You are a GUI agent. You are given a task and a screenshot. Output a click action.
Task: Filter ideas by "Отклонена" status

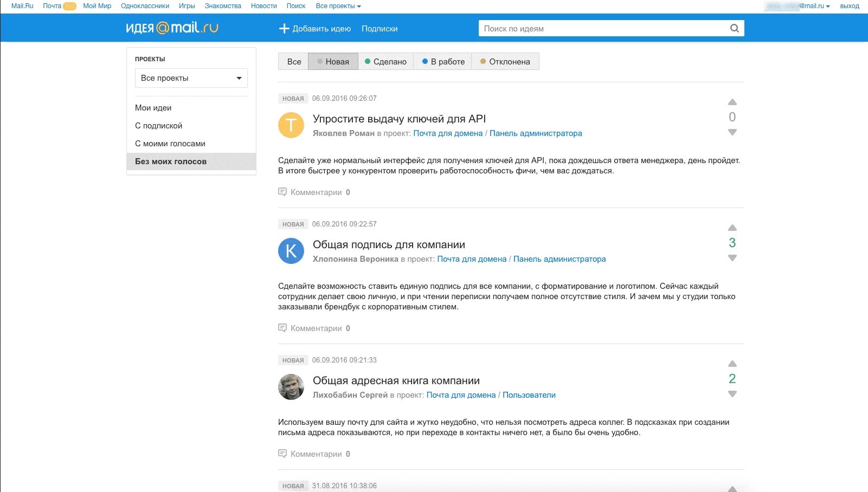(505, 61)
